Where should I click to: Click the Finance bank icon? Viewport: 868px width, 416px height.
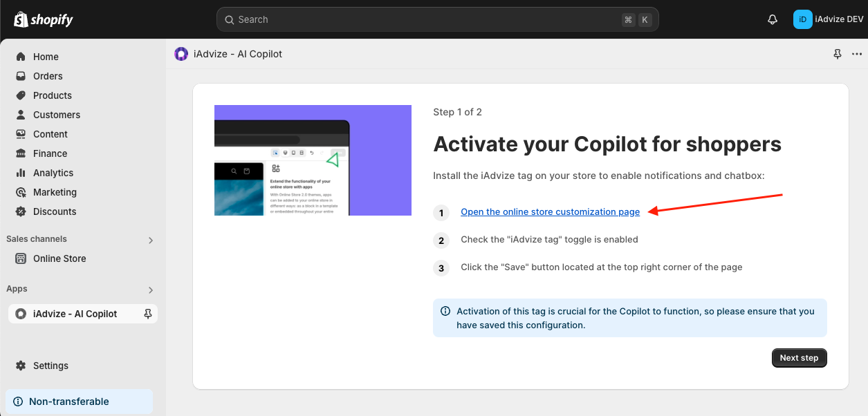point(21,153)
